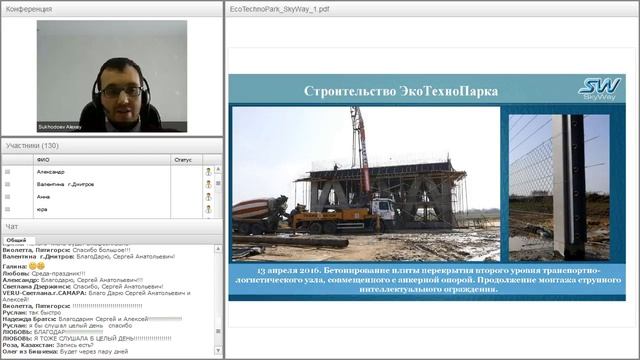Image resolution: width=640 pixels, height=360 pixels.
Task: Select participant name Валентина г.Дмитров
Action: tap(65, 184)
